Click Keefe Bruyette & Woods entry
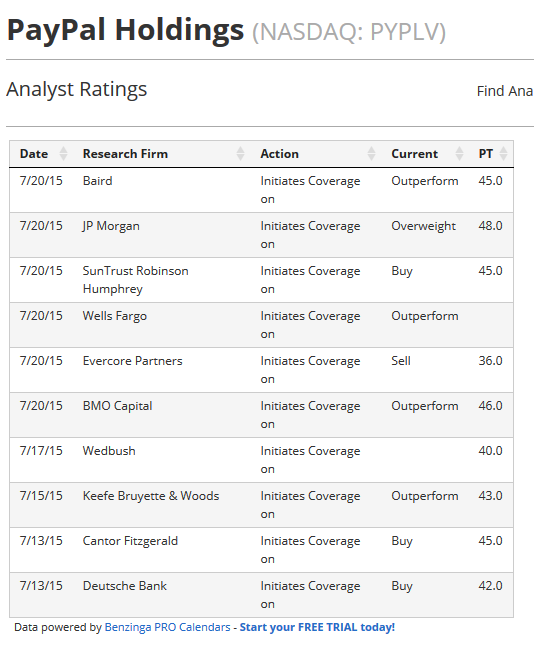The height and width of the screenshot is (646, 534). (151, 496)
